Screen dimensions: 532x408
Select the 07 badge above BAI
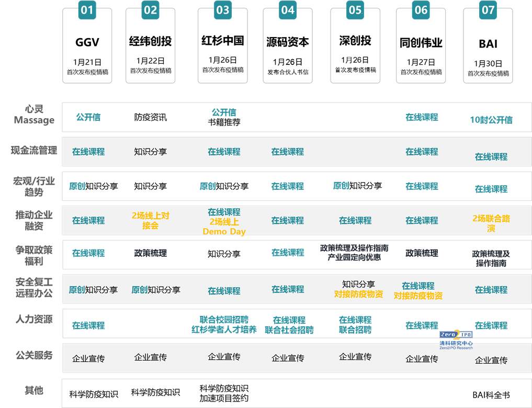click(x=488, y=10)
